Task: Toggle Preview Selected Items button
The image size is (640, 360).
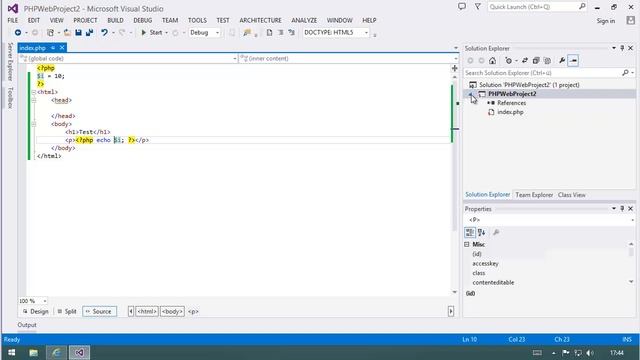Action: tap(573, 61)
